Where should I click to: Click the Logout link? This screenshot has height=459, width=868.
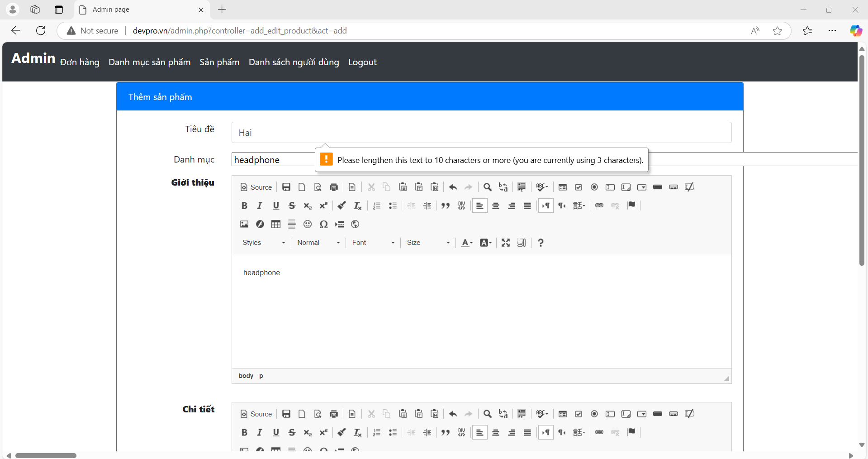(362, 62)
